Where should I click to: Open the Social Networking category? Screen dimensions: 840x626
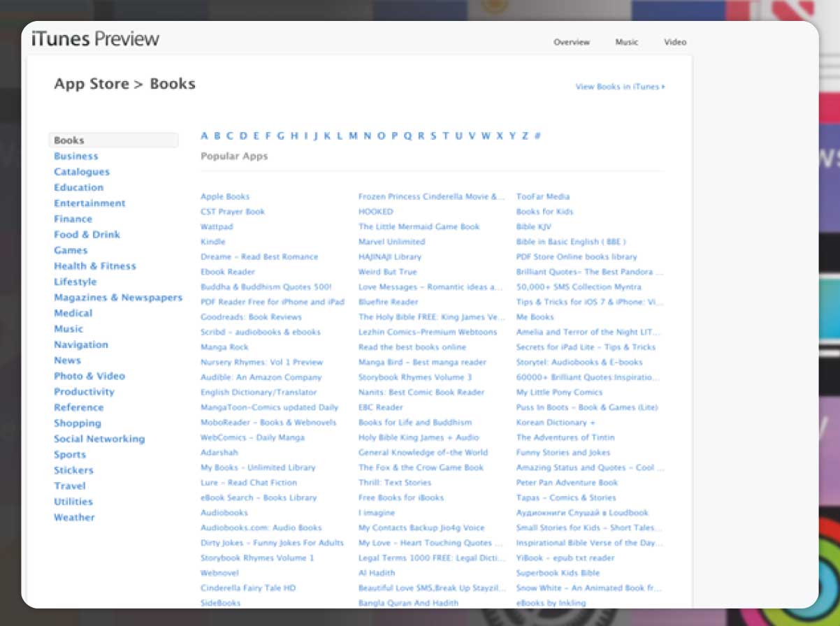pos(99,439)
